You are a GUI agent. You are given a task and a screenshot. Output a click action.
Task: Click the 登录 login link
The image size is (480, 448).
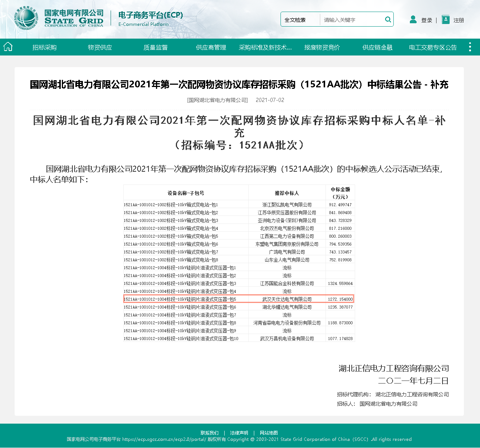click(426, 20)
